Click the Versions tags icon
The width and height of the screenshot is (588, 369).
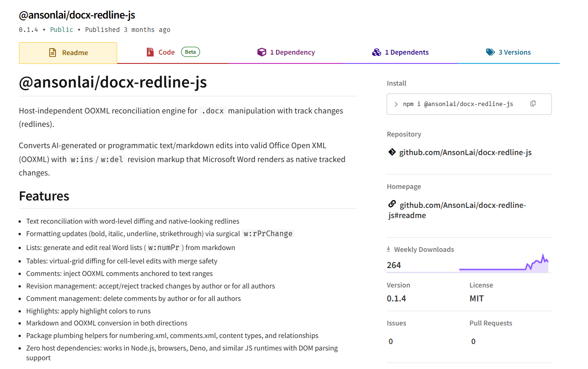pyautogui.click(x=490, y=52)
